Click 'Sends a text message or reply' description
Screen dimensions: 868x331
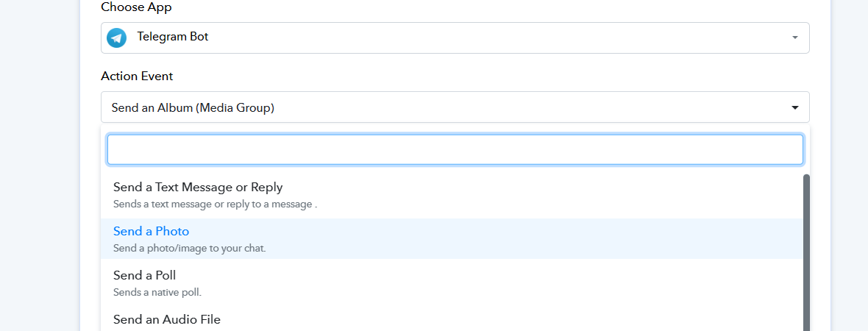coord(215,204)
